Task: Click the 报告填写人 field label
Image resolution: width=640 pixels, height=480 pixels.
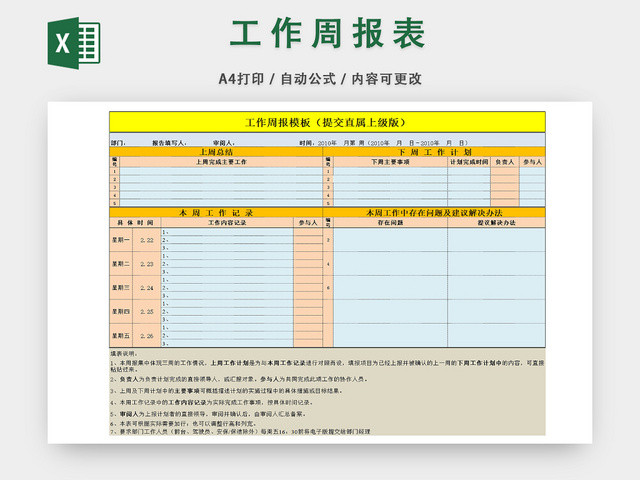Action: (x=169, y=143)
